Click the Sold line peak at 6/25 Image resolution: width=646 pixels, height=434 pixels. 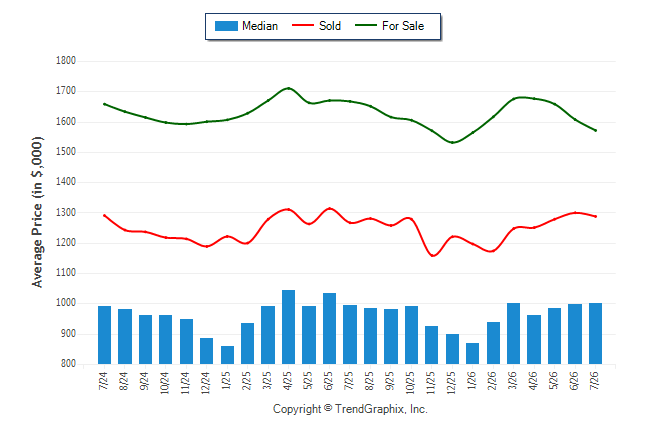tap(329, 209)
